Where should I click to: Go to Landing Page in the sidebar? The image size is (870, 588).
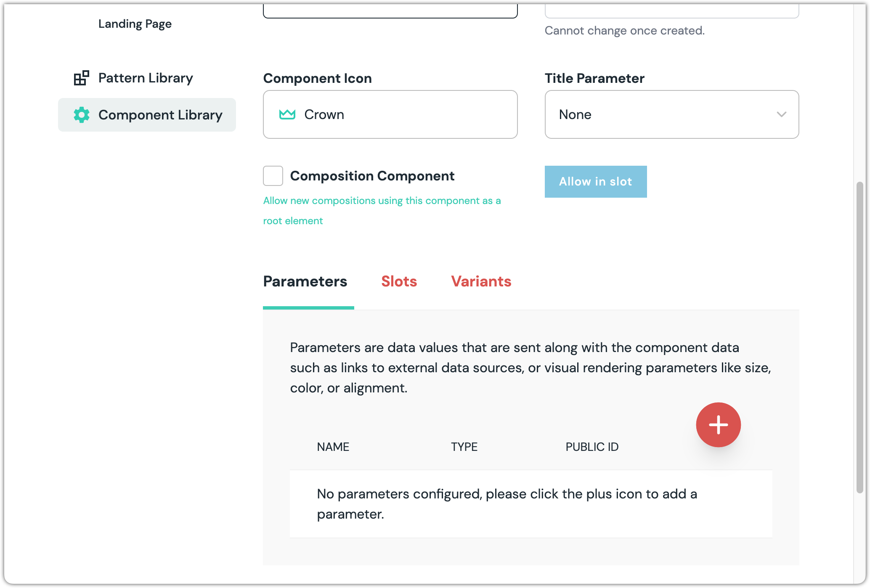pyautogui.click(x=135, y=24)
